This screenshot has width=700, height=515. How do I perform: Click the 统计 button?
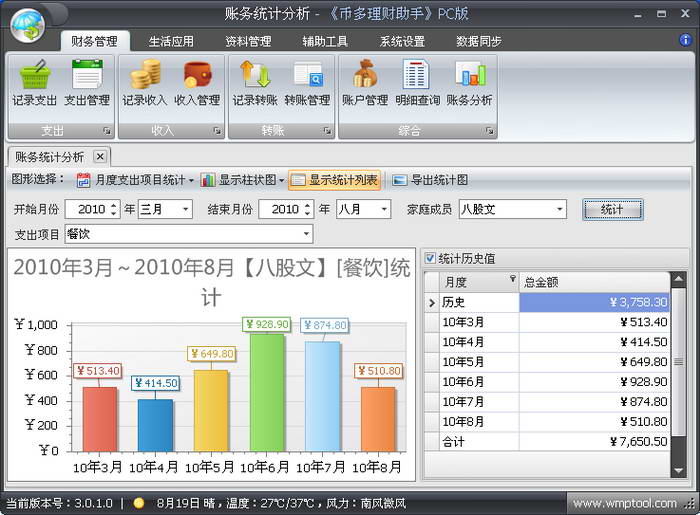tap(612, 209)
